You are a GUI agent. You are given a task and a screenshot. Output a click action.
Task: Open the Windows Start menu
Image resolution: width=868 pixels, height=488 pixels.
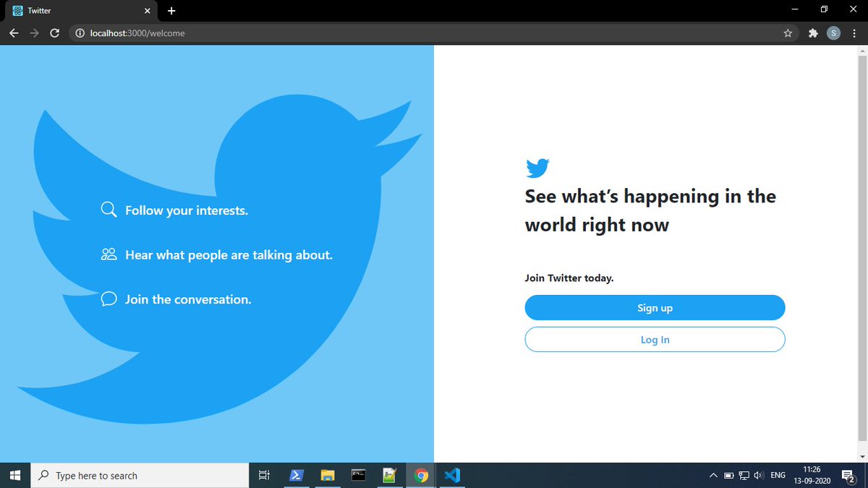pos(15,476)
